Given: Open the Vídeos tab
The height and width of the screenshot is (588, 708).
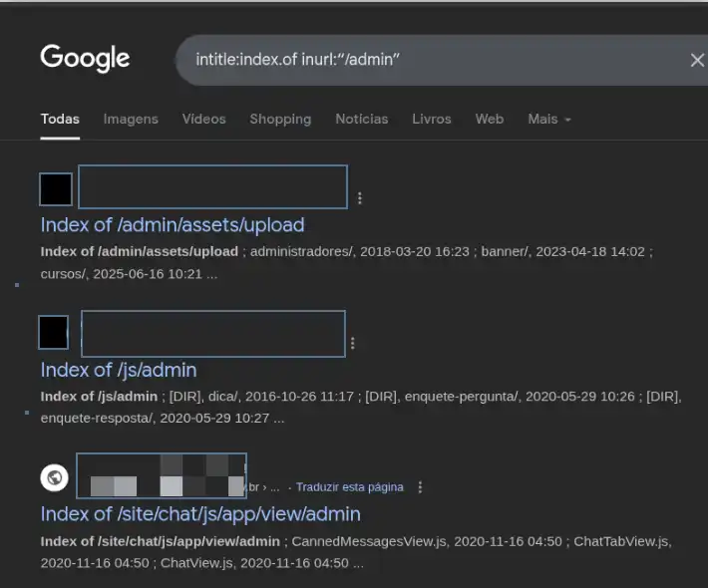Looking at the screenshot, I should click(204, 120).
